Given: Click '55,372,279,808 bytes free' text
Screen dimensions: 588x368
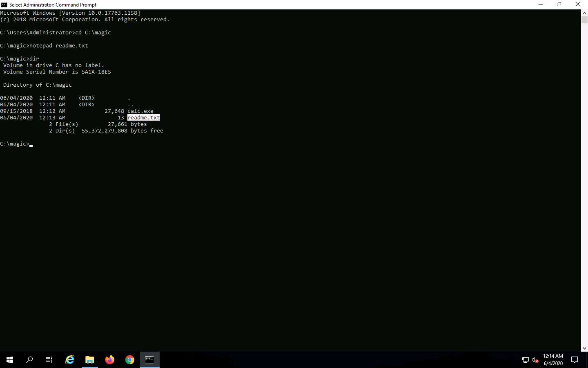Looking at the screenshot, I should (x=122, y=130).
